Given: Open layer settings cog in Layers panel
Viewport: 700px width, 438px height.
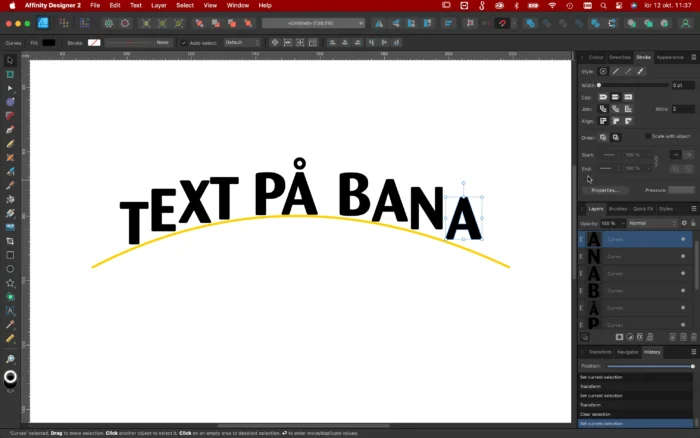Looking at the screenshot, I should [x=684, y=223].
